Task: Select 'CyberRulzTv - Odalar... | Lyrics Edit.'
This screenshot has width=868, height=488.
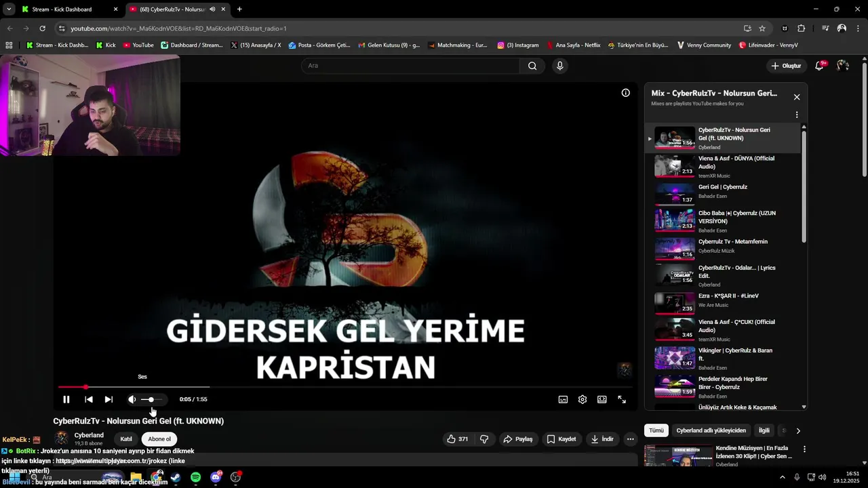Action: click(723, 275)
